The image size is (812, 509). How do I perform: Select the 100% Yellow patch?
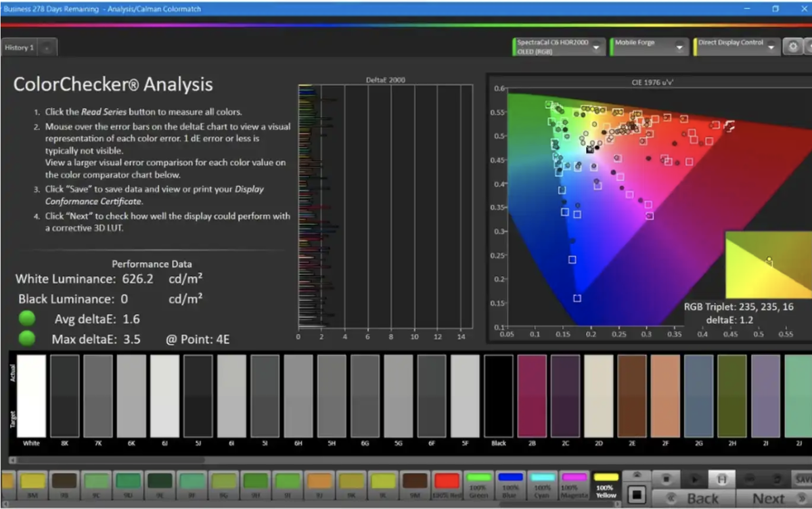point(606,485)
